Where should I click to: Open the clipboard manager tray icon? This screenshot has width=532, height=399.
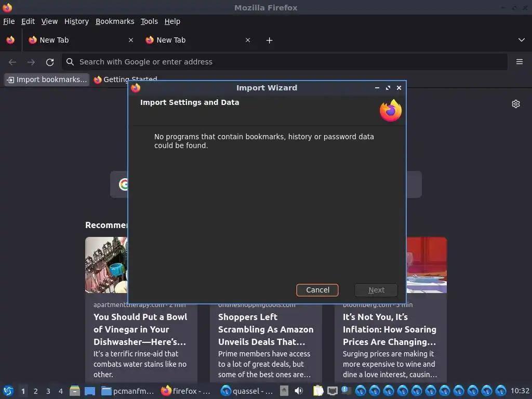pyautogui.click(x=318, y=391)
